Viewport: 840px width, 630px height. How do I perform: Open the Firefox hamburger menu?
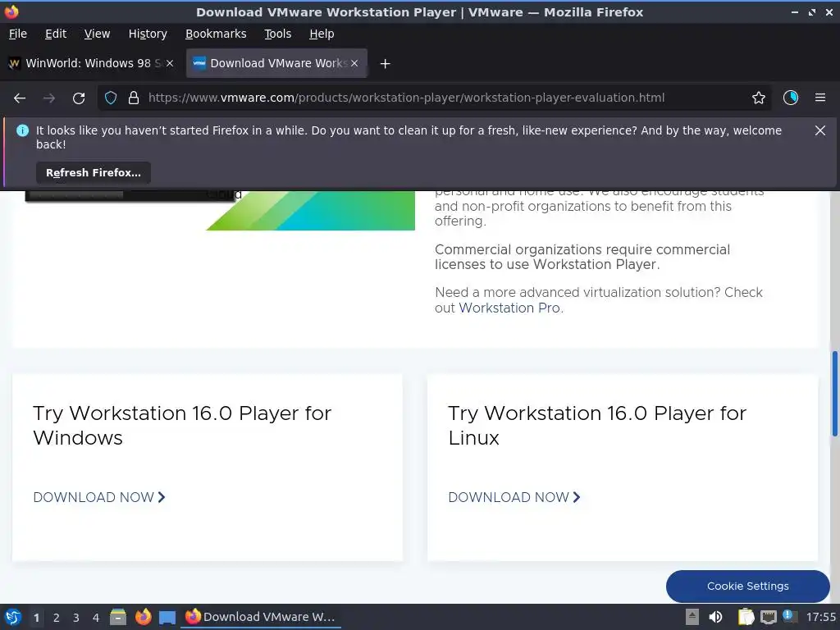(820, 98)
